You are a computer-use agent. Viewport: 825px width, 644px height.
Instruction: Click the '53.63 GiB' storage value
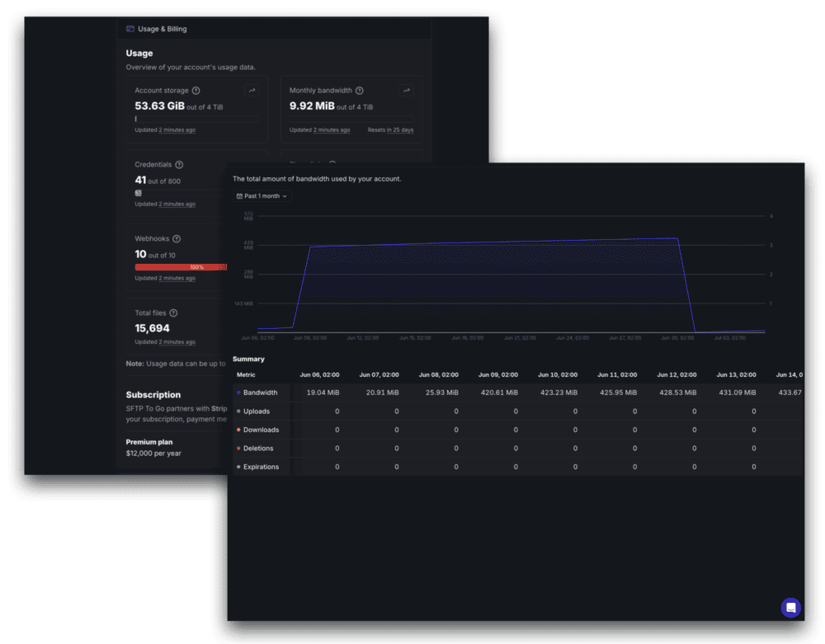click(x=159, y=106)
